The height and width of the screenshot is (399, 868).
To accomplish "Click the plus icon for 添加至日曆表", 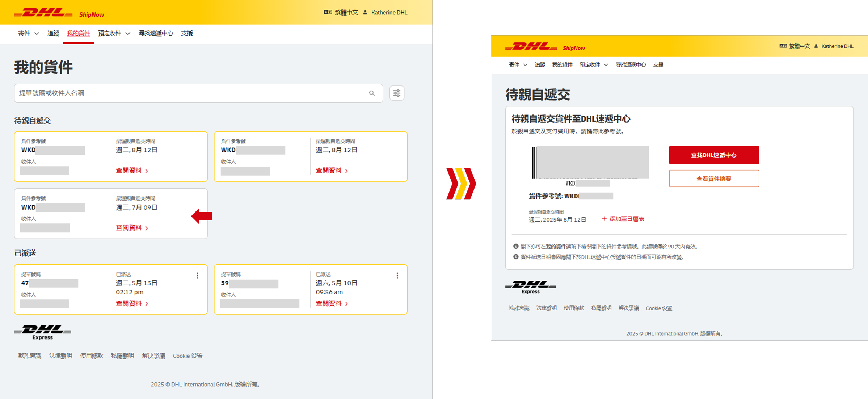I will pyautogui.click(x=604, y=219).
